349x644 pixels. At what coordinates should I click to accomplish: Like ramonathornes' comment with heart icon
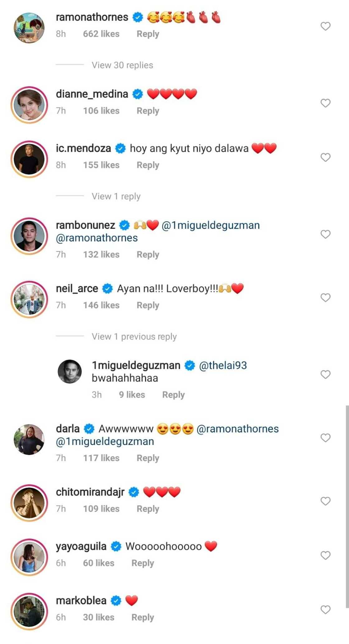point(325,26)
